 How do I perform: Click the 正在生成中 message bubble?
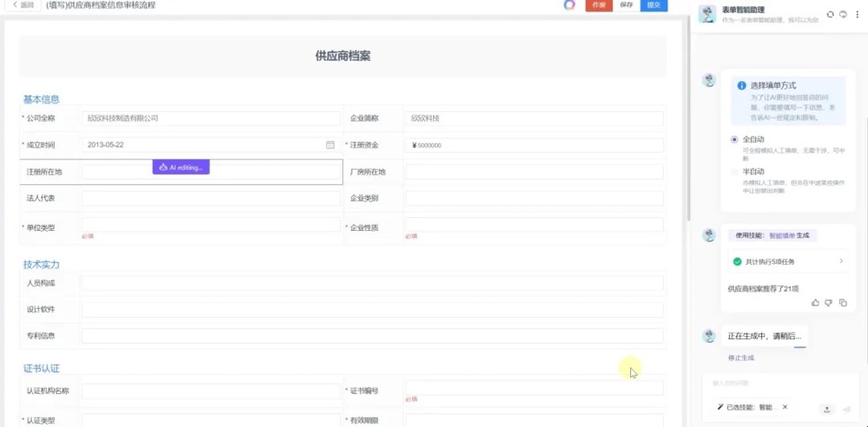tap(764, 336)
